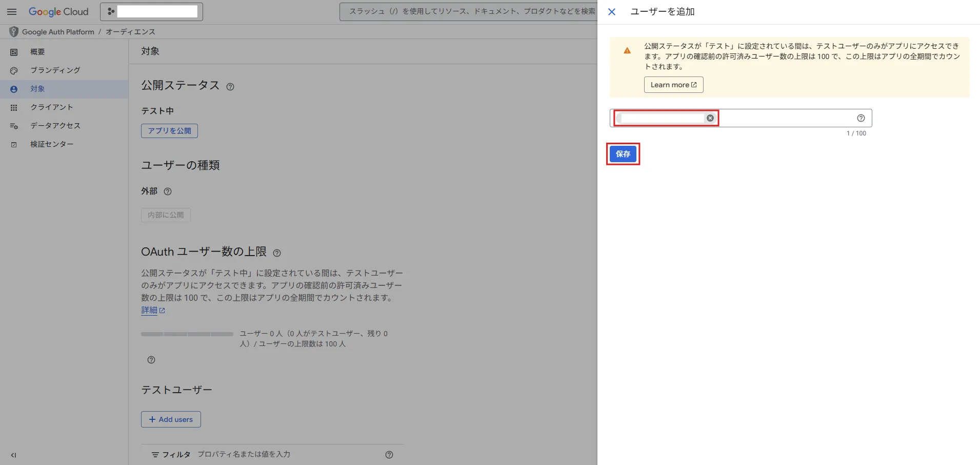Open help icon next to 外部

tap(168, 191)
